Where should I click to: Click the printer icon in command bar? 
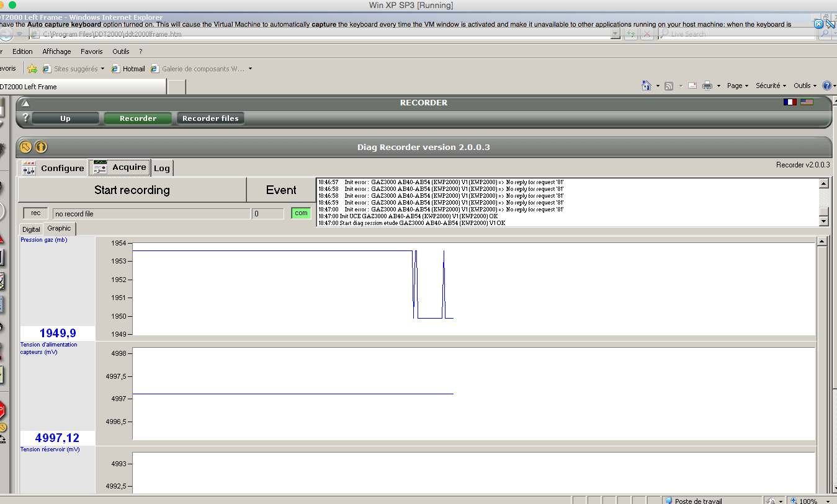(x=707, y=86)
